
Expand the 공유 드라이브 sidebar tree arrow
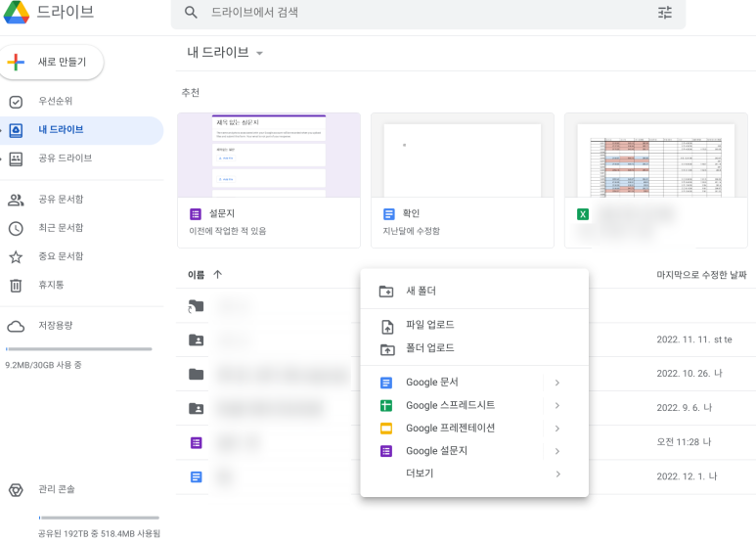coord(1,158)
